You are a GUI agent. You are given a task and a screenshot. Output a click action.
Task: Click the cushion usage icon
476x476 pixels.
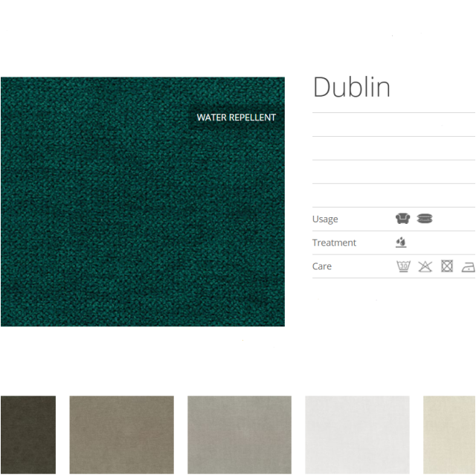tap(425, 219)
